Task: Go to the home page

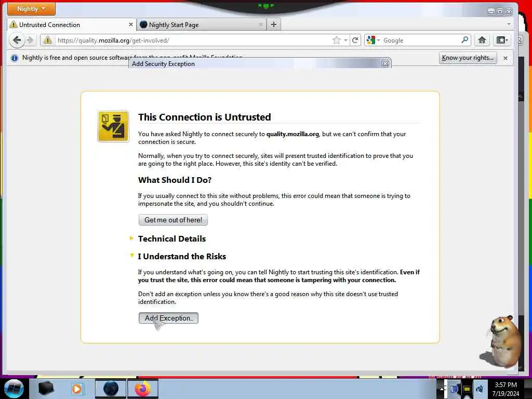Action: (x=482, y=41)
